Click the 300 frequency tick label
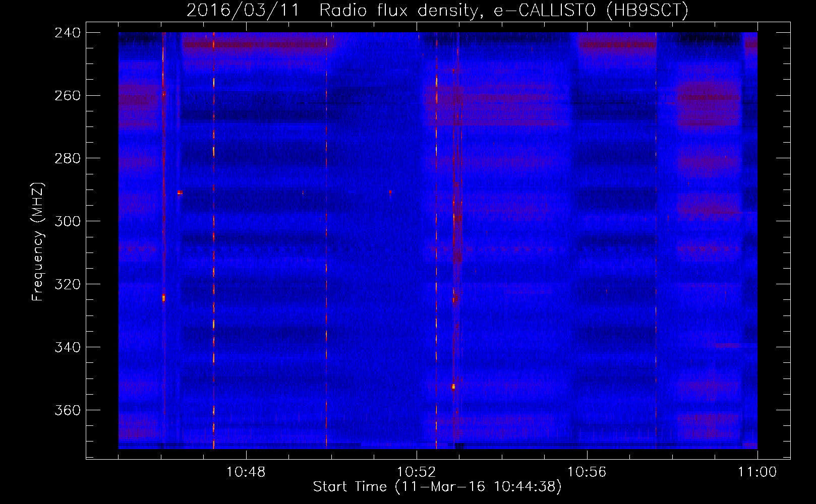 coord(68,222)
